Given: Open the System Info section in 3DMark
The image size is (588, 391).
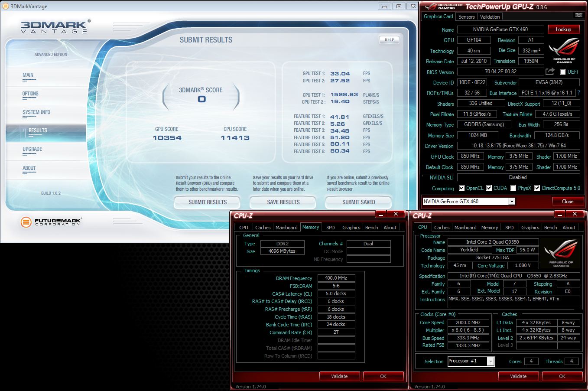Looking at the screenshot, I should point(36,112).
